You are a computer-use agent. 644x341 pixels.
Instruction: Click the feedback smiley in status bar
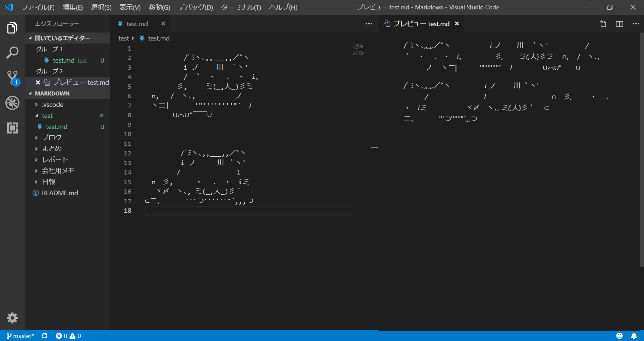[619, 336]
